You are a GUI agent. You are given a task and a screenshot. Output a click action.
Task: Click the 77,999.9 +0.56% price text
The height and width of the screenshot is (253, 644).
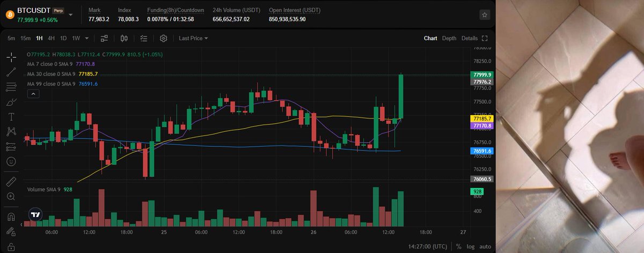pyautogui.click(x=38, y=20)
